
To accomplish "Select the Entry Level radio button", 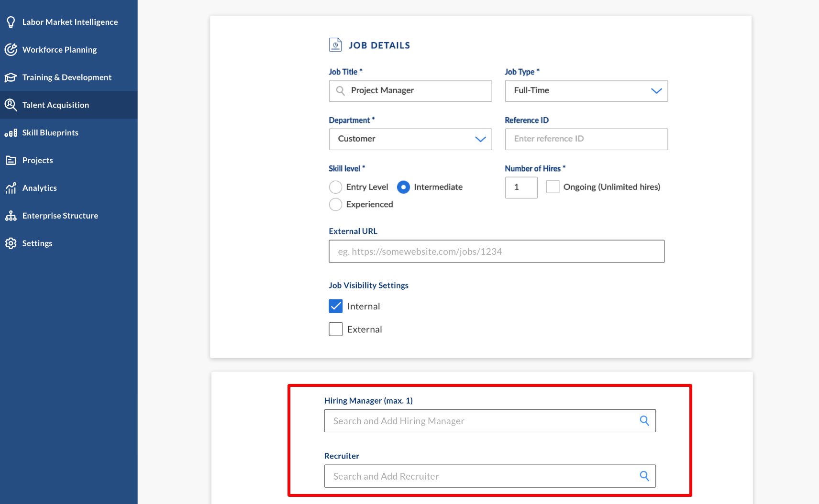I will pyautogui.click(x=336, y=187).
